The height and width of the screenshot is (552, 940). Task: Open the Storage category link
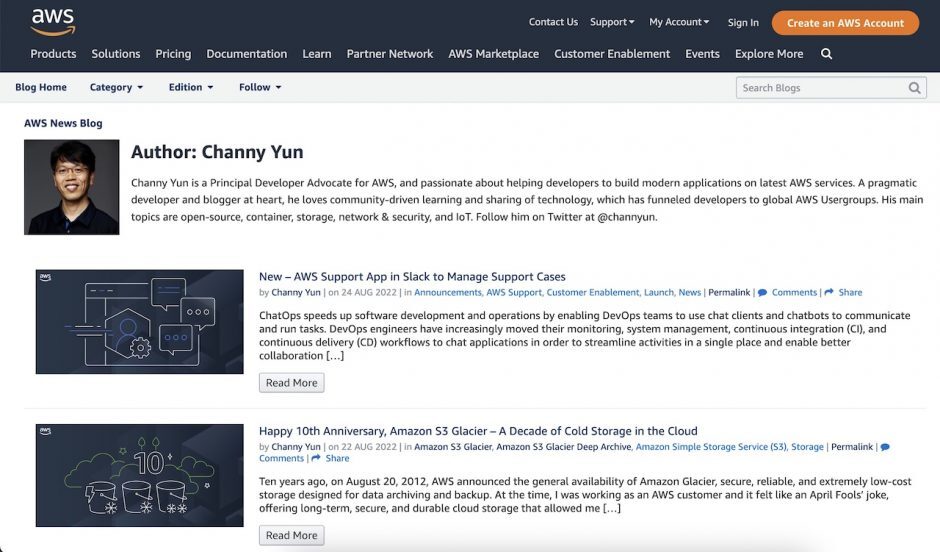(x=807, y=447)
